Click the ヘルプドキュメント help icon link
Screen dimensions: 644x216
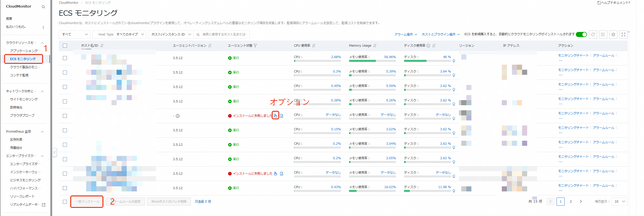point(614,3)
